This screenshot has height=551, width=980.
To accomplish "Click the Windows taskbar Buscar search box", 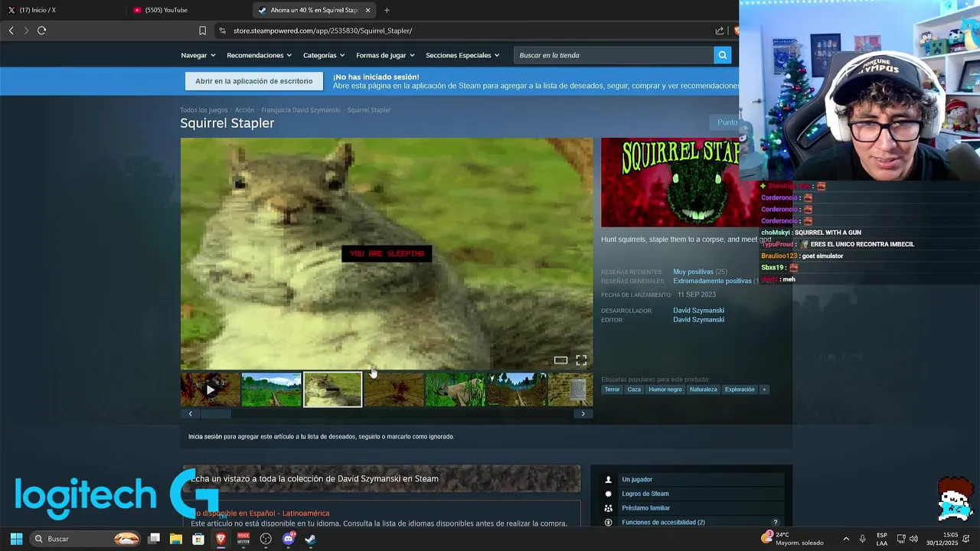I will pos(86,539).
